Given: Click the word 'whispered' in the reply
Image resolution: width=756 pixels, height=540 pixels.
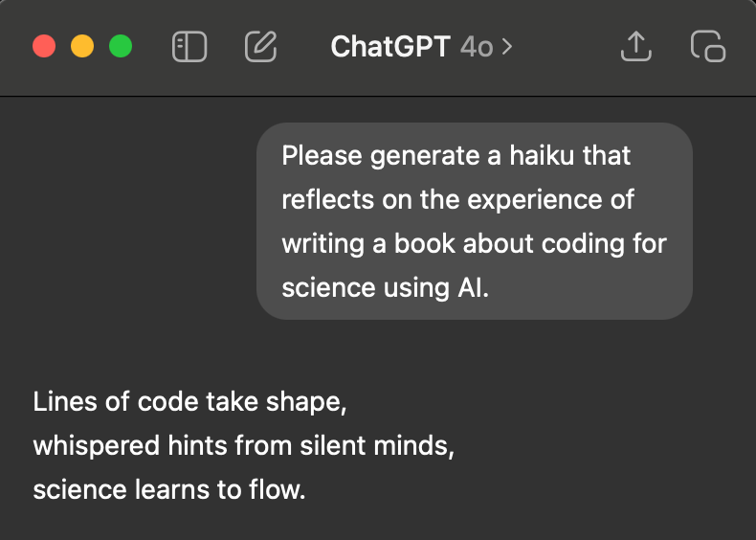Looking at the screenshot, I should 96,445.
